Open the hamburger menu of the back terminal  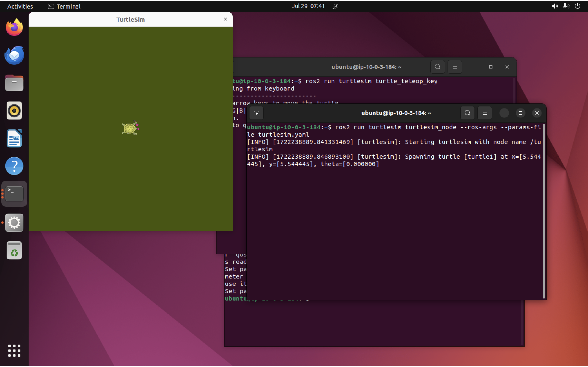point(455,67)
